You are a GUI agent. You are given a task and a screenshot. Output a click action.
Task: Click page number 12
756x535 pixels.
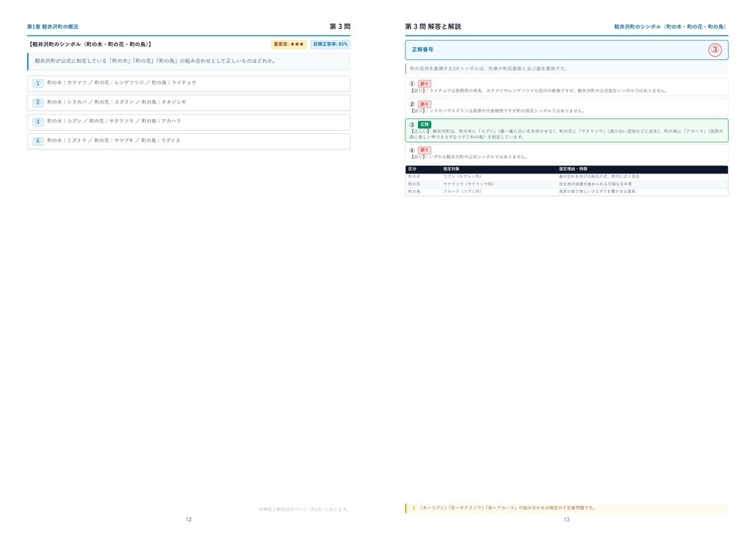[x=188, y=519]
